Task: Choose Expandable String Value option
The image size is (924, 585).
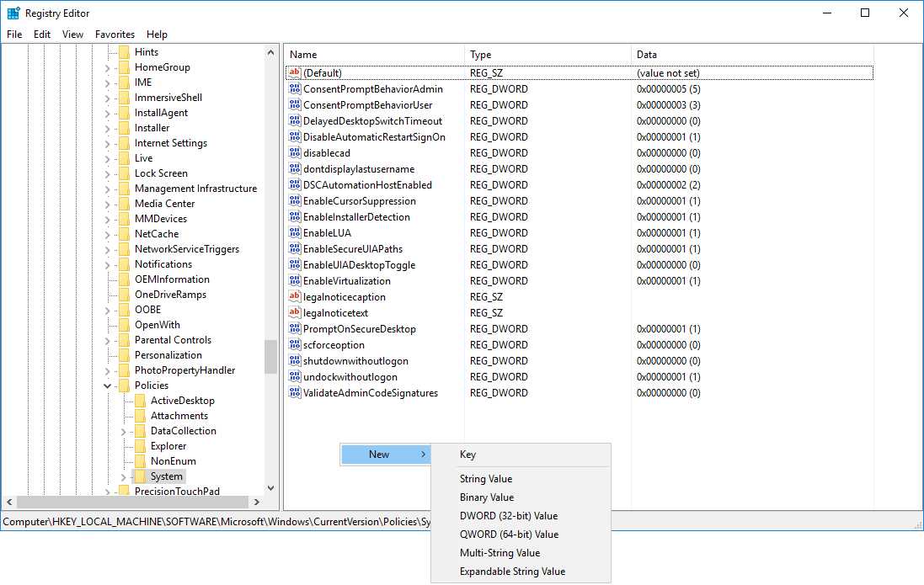Action: [x=521, y=572]
